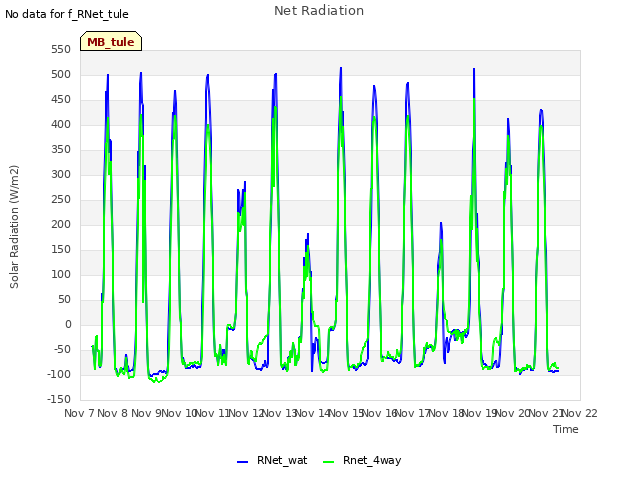Click the Nov 10 x-axis date label
The image size is (640, 480).
[179, 413]
